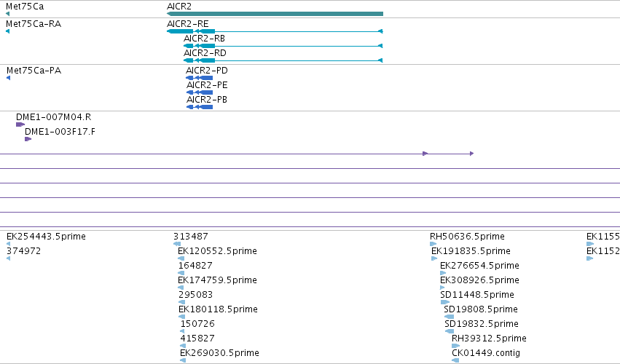Click the SD19808.5prime EST label
This screenshot has width=620, height=364.
[481, 309]
